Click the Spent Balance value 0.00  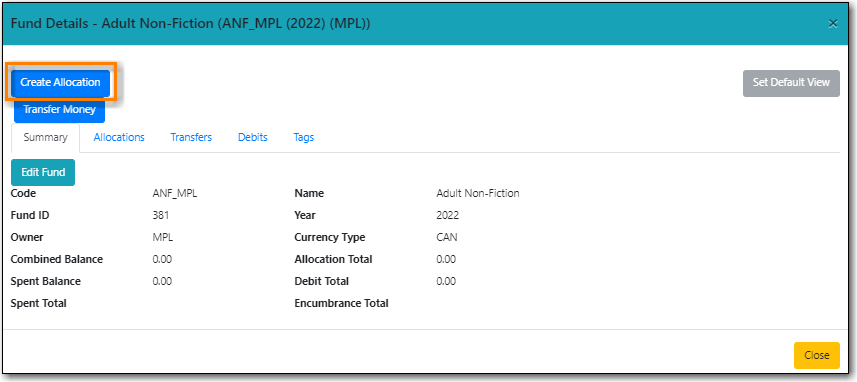point(162,281)
